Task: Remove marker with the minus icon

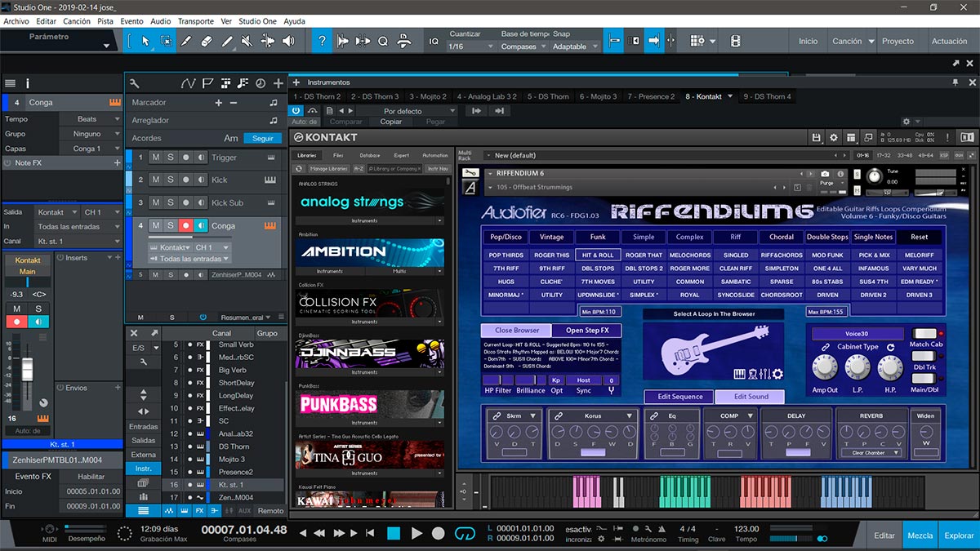Action: pos(234,103)
